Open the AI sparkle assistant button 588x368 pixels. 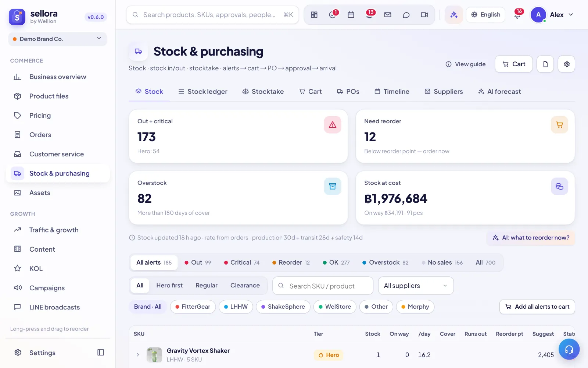pos(454,15)
